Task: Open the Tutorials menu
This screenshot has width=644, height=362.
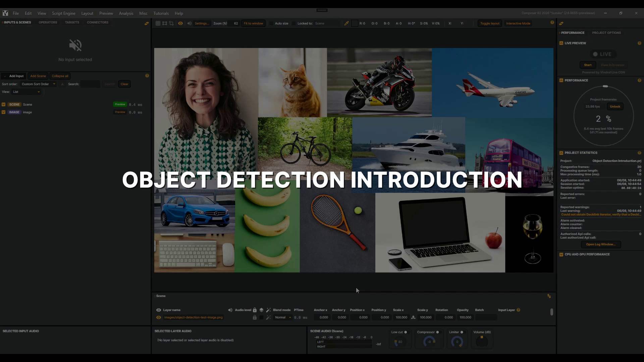Action: click(x=161, y=13)
